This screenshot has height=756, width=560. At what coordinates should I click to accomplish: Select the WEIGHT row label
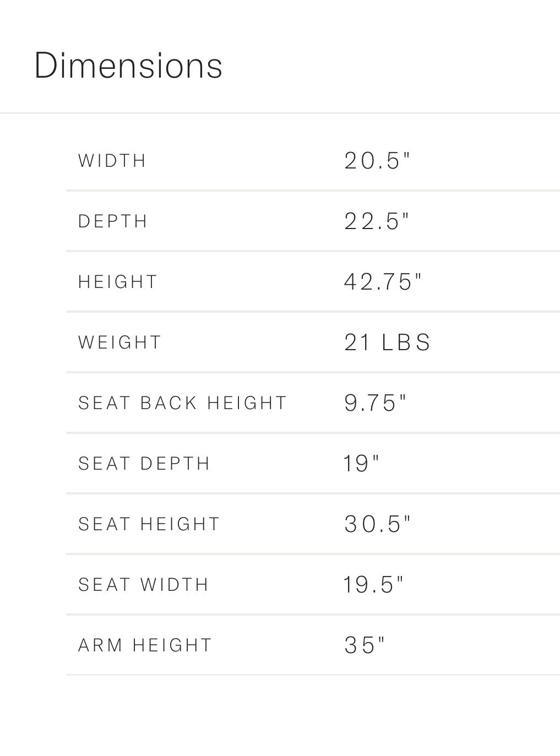pyautogui.click(x=120, y=342)
